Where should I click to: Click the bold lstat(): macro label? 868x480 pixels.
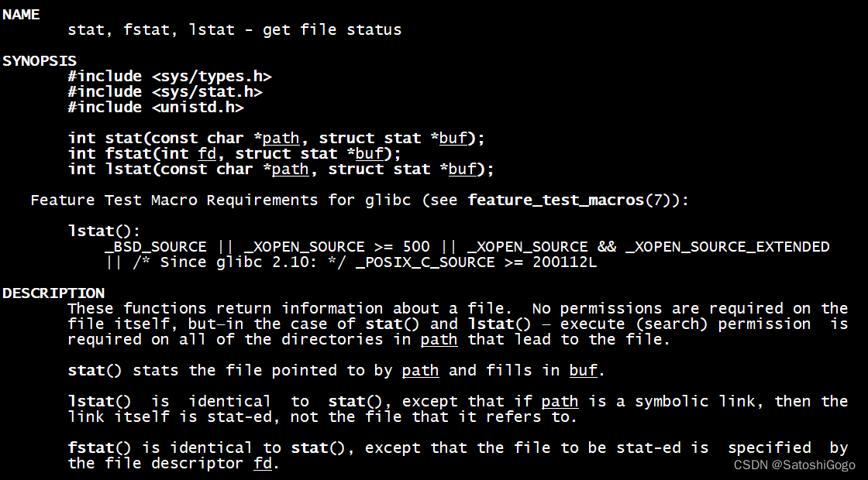(105, 231)
